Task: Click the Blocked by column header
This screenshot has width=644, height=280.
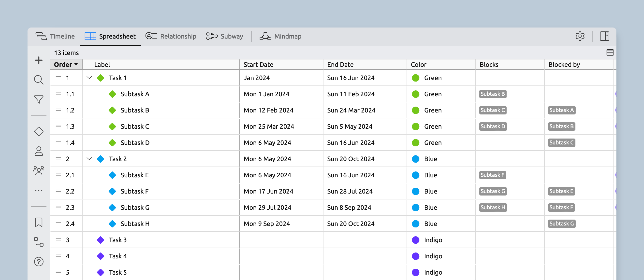Action: tap(579, 64)
